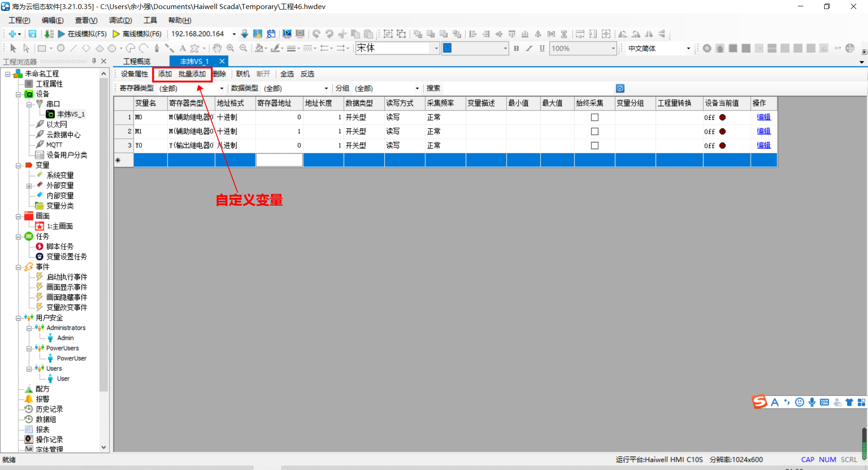Toggle bold formatting button

pyautogui.click(x=516, y=48)
